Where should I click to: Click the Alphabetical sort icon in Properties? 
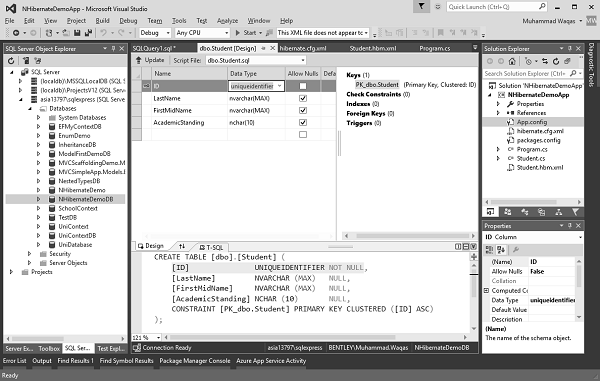pyautogui.click(x=501, y=250)
